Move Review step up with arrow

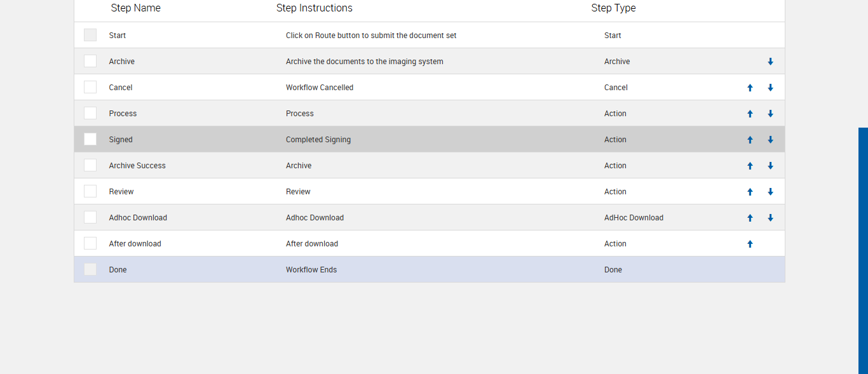[x=750, y=192]
